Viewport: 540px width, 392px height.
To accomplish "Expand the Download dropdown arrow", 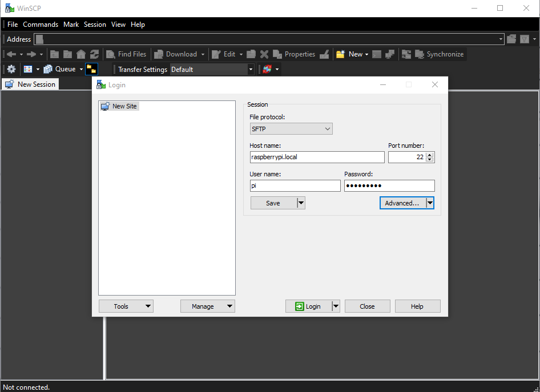I will (x=203, y=54).
